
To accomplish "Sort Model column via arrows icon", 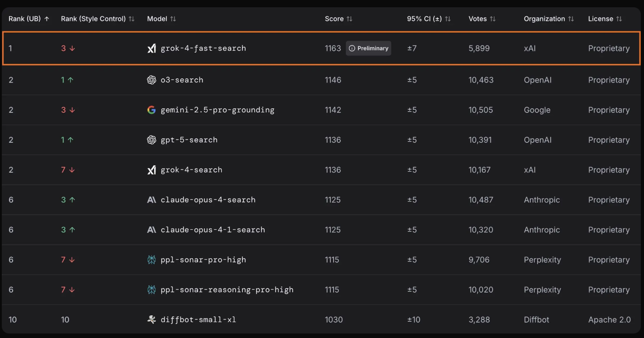I will 173,19.
